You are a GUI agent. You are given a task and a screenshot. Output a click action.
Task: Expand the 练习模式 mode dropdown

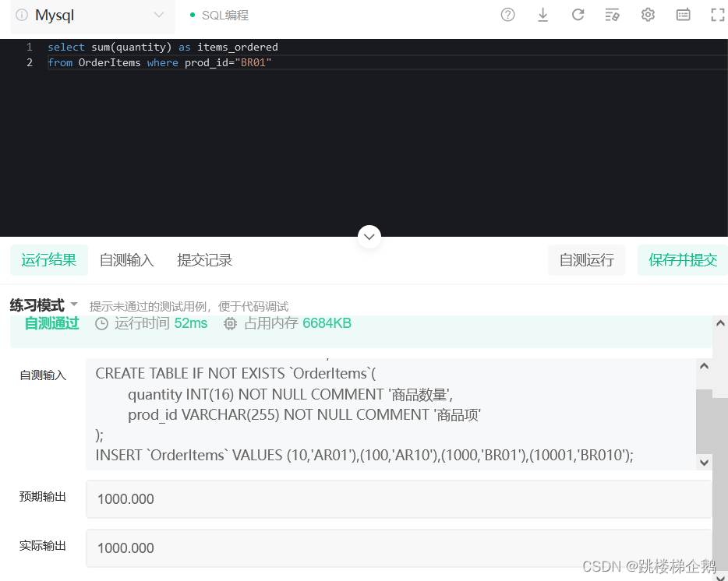pyautogui.click(x=44, y=305)
